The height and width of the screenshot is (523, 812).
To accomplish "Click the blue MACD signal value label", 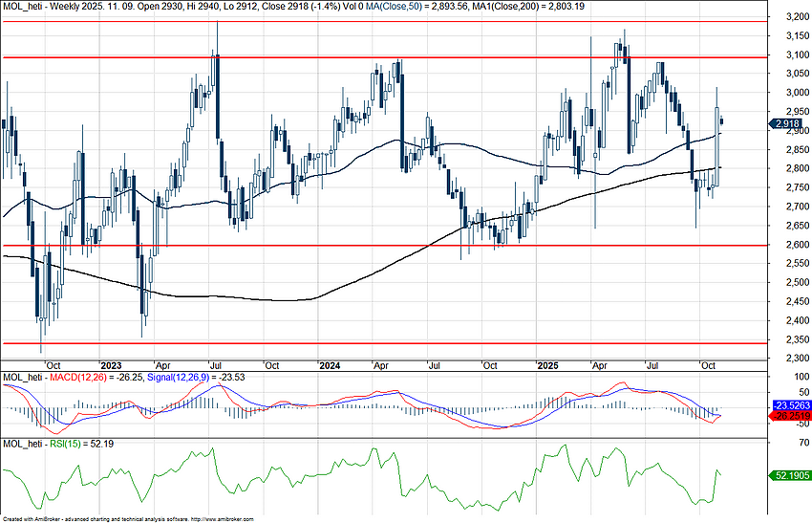I will (x=787, y=404).
